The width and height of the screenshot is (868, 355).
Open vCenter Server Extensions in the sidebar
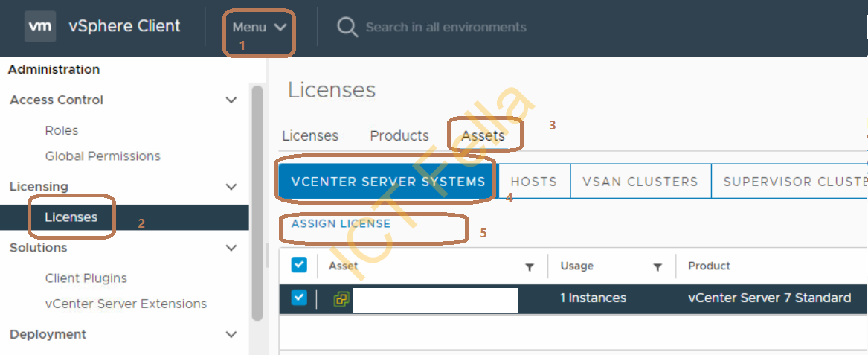pyautogui.click(x=126, y=304)
